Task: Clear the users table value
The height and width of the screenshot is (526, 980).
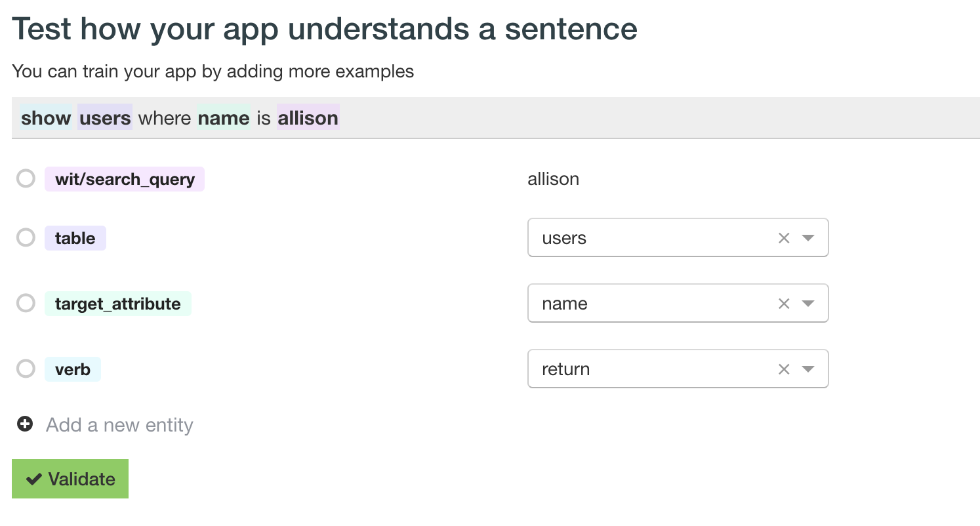Action: (784, 238)
